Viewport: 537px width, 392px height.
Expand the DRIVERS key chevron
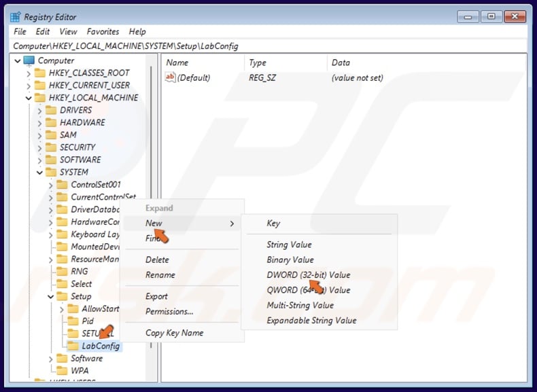pos(39,110)
